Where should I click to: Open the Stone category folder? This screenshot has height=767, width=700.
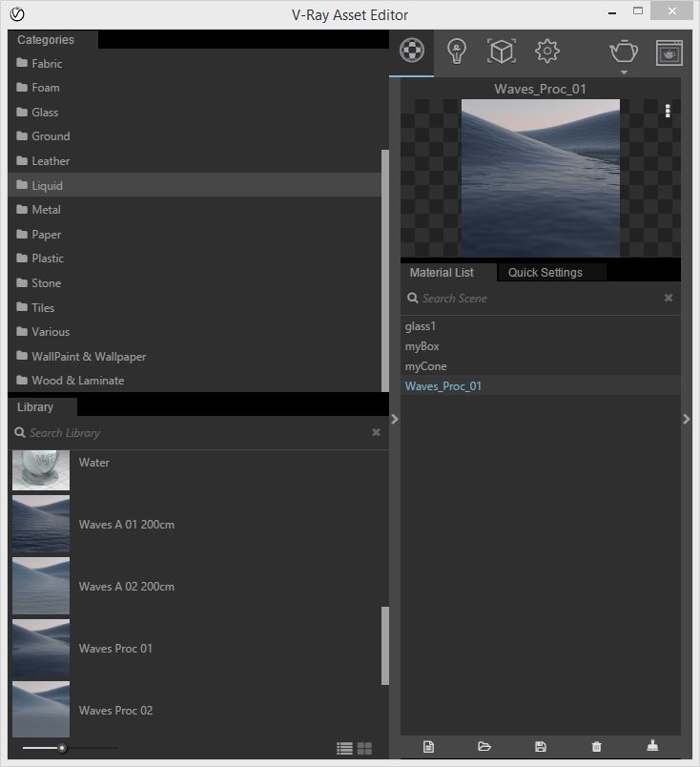pos(195,282)
